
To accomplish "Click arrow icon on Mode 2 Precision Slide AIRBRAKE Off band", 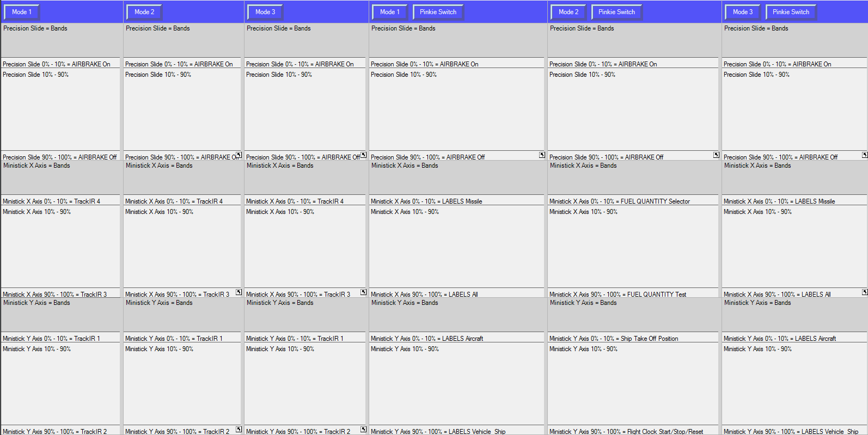I will [239, 155].
